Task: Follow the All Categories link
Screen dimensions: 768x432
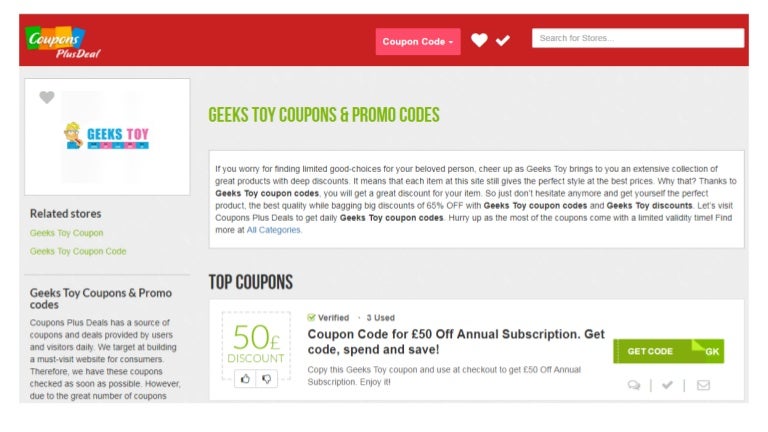Action: (274, 230)
